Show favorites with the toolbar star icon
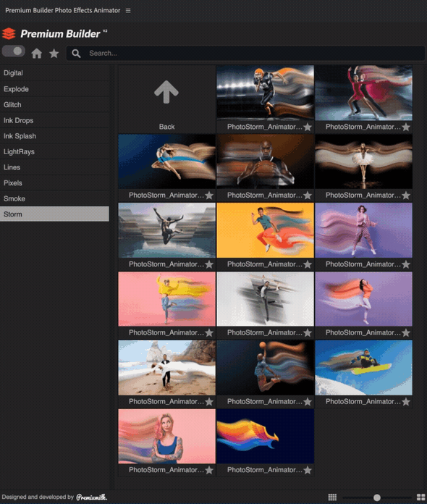This screenshot has height=504, width=427. (54, 53)
